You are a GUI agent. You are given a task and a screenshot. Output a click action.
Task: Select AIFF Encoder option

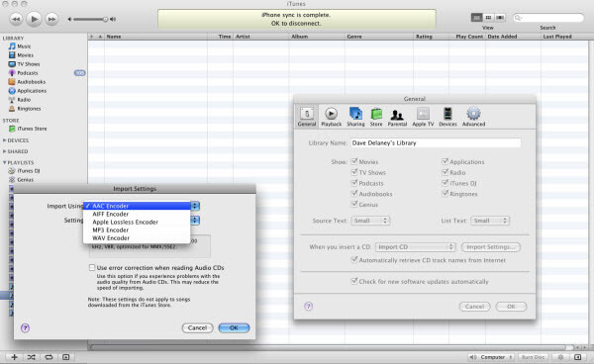point(137,215)
